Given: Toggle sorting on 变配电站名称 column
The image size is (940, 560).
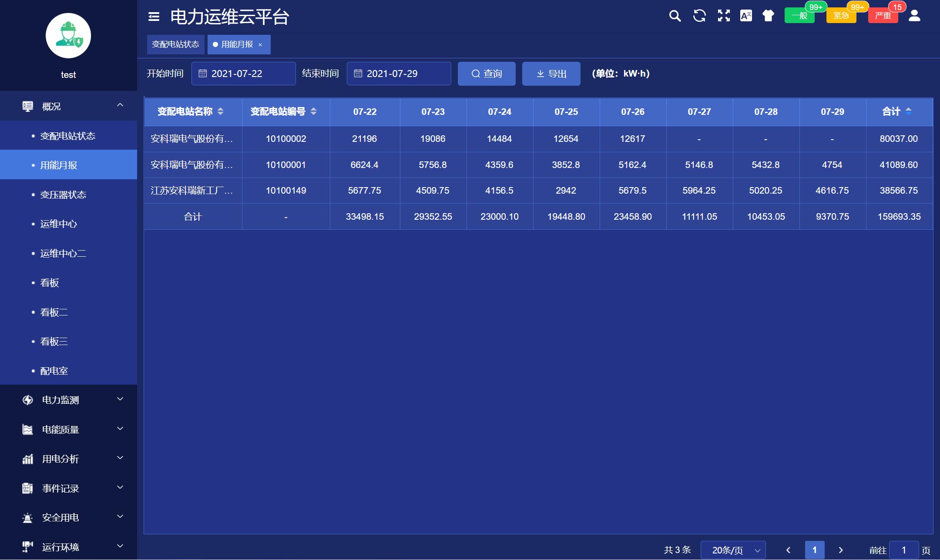Looking at the screenshot, I should coord(221,111).
